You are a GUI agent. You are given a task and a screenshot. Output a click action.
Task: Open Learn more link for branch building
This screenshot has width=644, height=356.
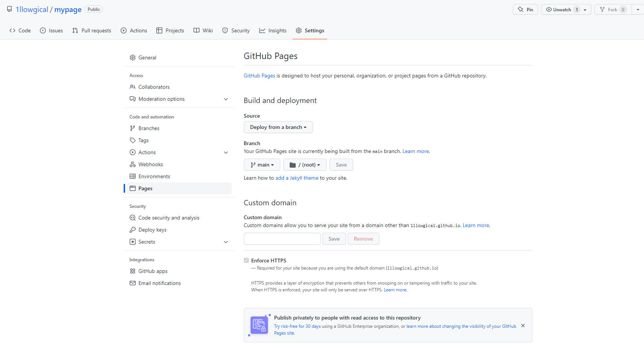(416, 151)
